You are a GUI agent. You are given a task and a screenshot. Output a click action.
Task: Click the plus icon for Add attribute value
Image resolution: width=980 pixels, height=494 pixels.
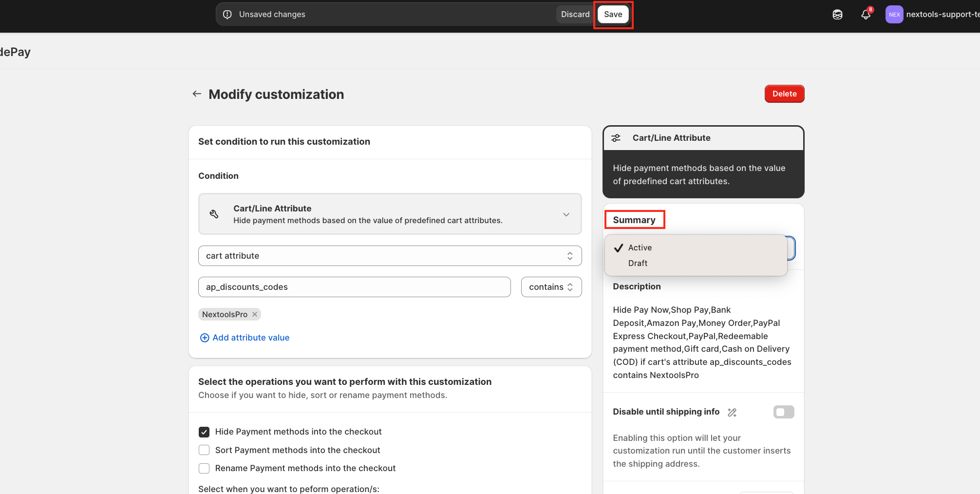coord(205,338)
